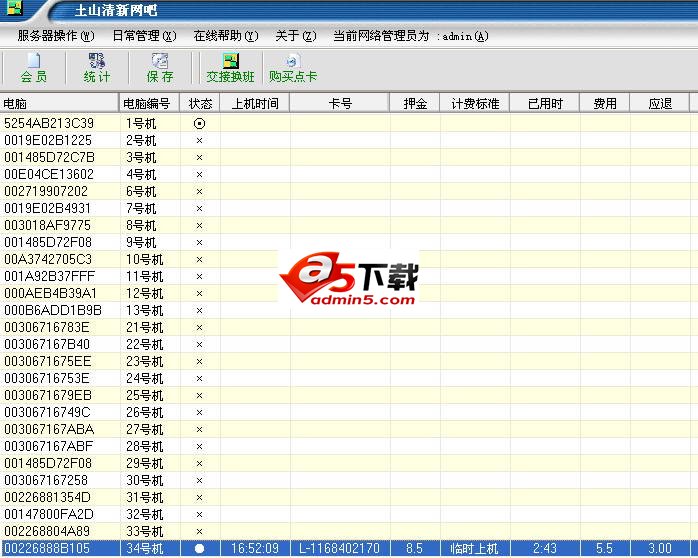Image resolution: width=698 pixels, height=558 pixels.
Task: Open the 服务器操作(W) menu
Action: pos(56,36)
